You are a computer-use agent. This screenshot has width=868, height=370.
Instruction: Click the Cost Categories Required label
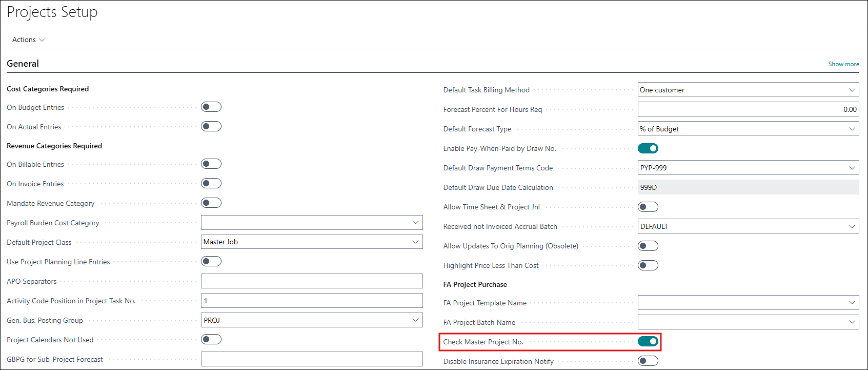pos(48,89)
